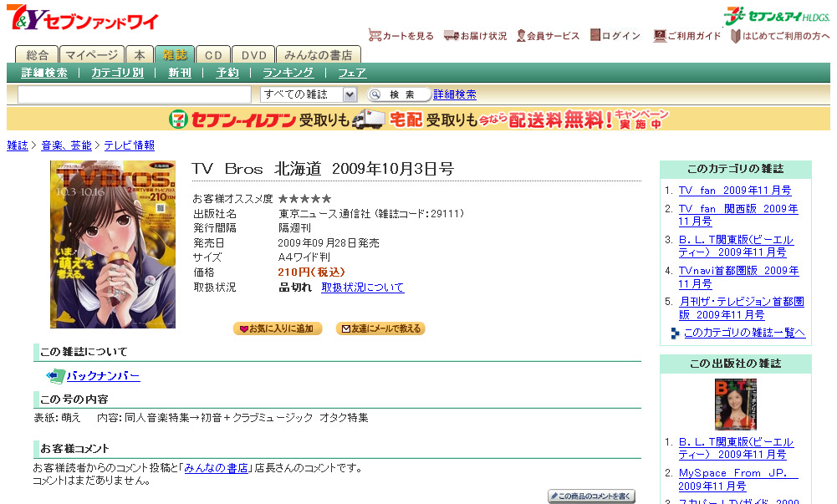Click the TV Bros magazine cover image
837x504 pixels.
(113, 244)
